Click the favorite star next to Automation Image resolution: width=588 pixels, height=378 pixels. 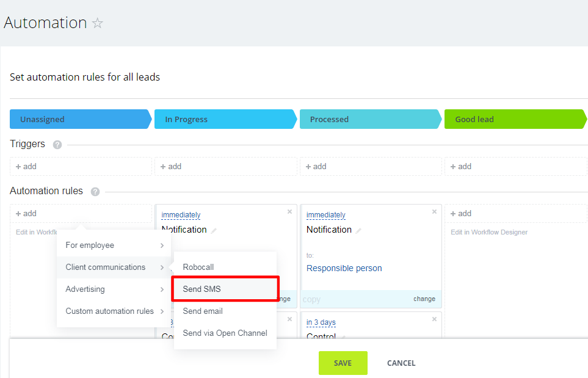(98, 24)
